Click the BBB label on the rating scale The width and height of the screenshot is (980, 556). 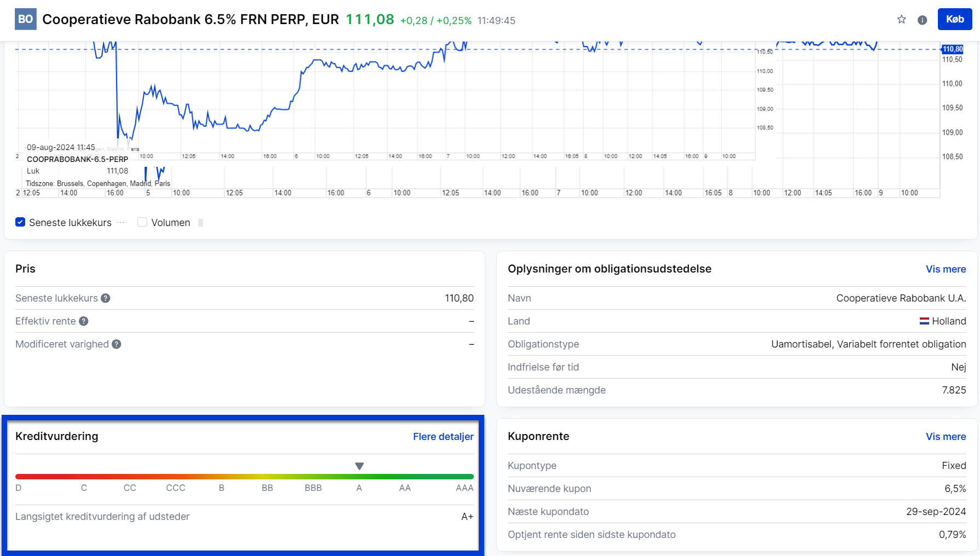point(314,488)
